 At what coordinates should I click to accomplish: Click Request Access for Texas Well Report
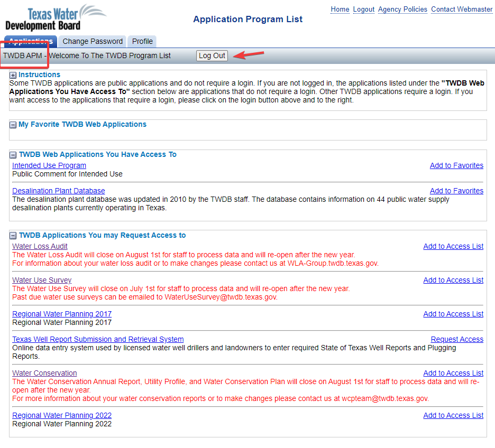[x=457, y=339]
